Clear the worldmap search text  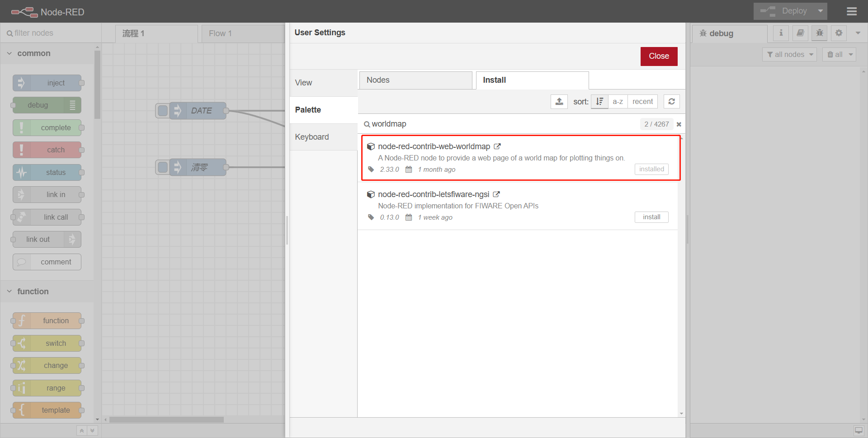click(x=679, y=124)
